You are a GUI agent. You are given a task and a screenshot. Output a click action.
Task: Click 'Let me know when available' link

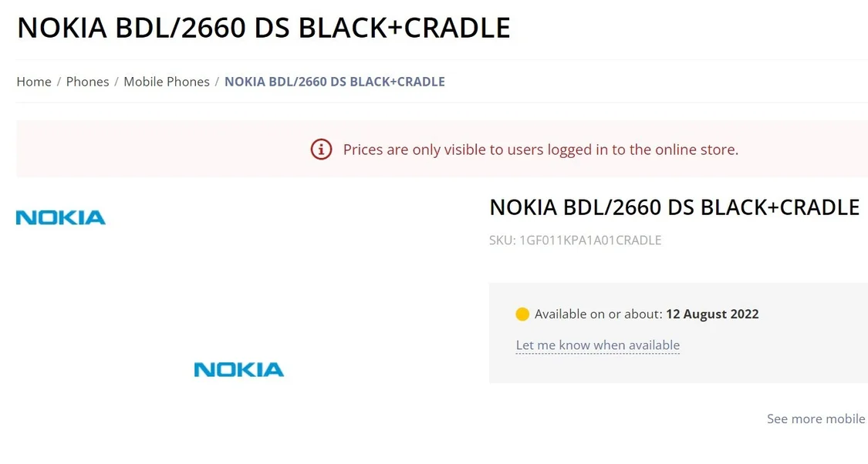click(598, 345)
